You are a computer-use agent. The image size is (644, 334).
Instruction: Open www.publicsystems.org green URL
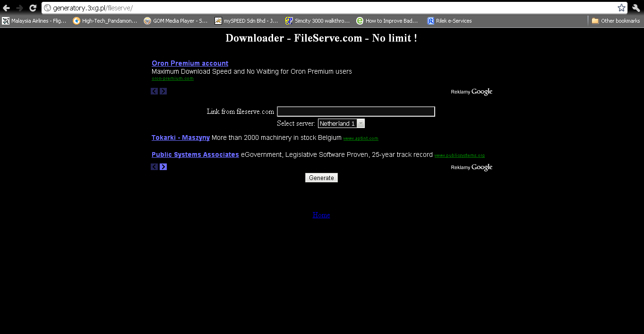[x=459, y=155]
